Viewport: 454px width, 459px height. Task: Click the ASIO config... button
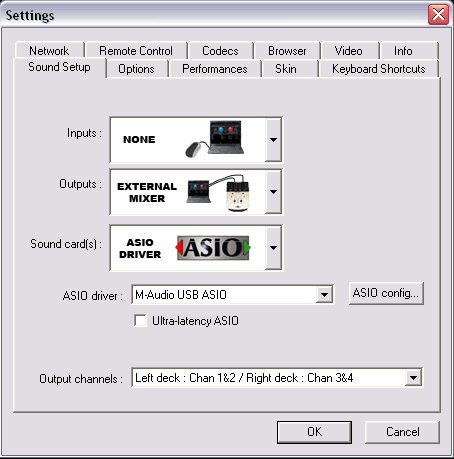pos(386,293)
